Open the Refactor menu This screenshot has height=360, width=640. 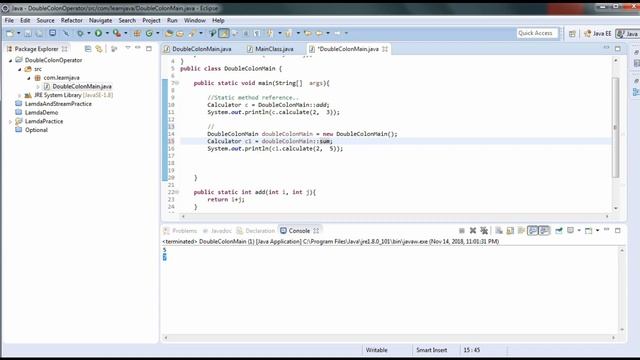pos(72,20)
